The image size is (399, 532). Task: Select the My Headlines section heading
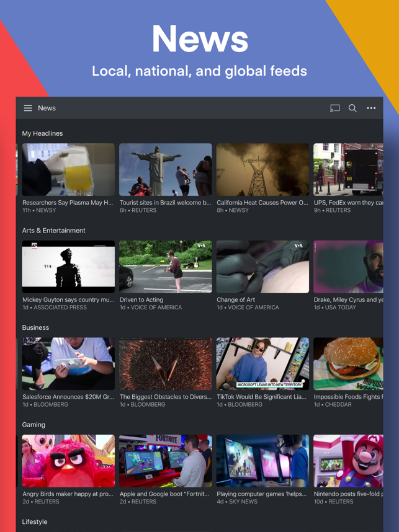click(x=42, y=133)
